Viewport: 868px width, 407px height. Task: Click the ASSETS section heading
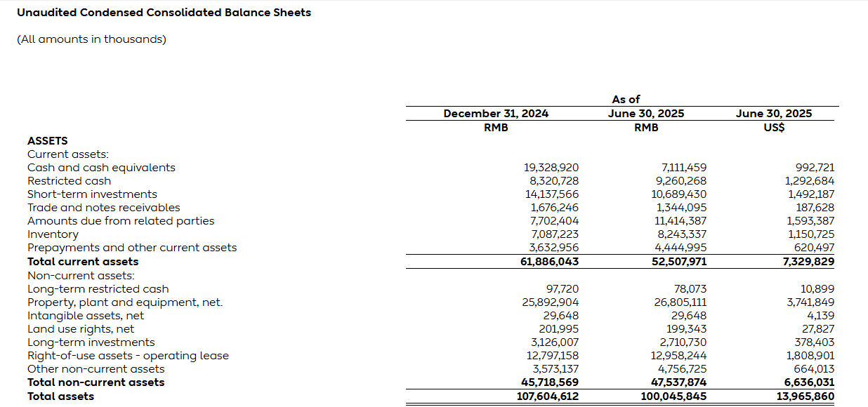coord(48,141)
